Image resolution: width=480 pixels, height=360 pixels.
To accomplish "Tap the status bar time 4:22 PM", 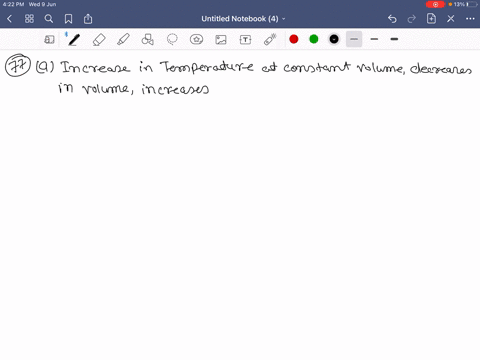I will [13, 4].
